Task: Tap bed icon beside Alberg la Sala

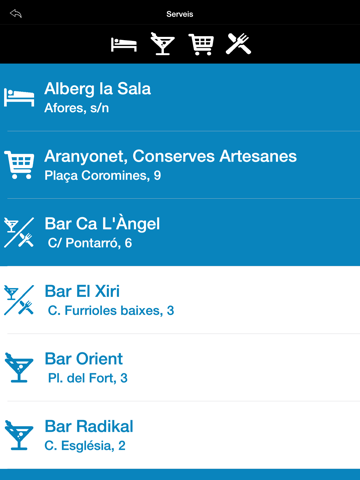Action: pos(19,98)
